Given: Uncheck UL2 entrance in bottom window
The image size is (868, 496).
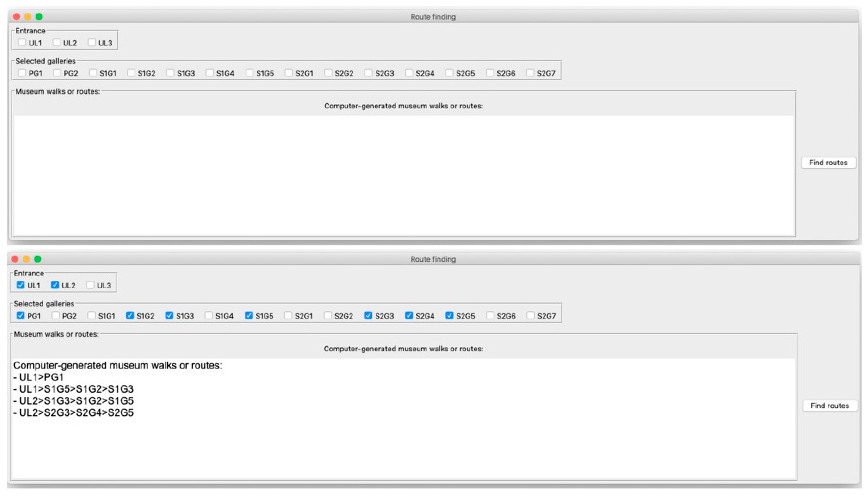Looking at the screenshot, I should [55, 285].
